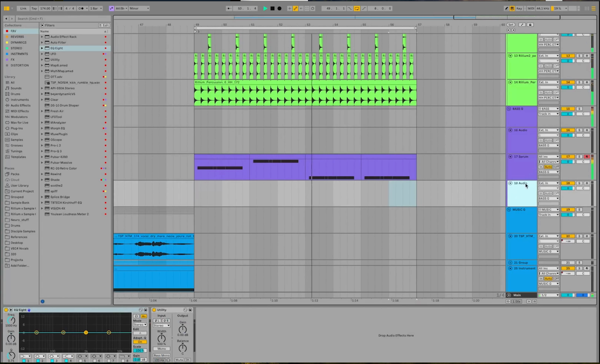Toggle computer MIDI keyboard icon
The height and width of the screenshot is (364, 600).
click(x=512, y=8)
